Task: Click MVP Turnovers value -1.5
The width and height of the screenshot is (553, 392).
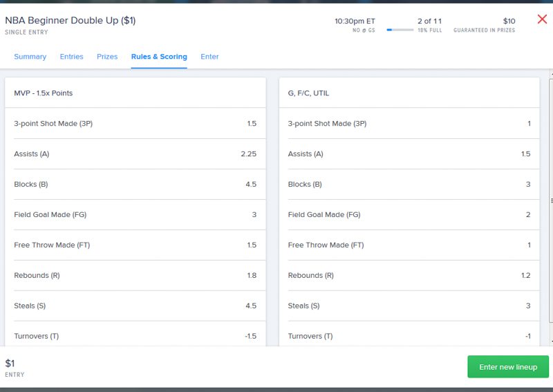Action: tap(251, 336)
